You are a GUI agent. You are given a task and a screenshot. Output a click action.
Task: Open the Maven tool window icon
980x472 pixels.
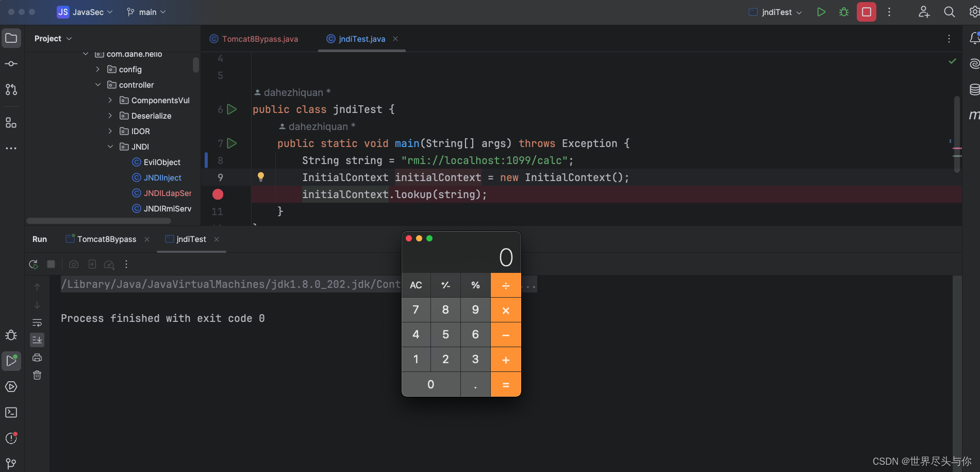click(x=974, y=115)
